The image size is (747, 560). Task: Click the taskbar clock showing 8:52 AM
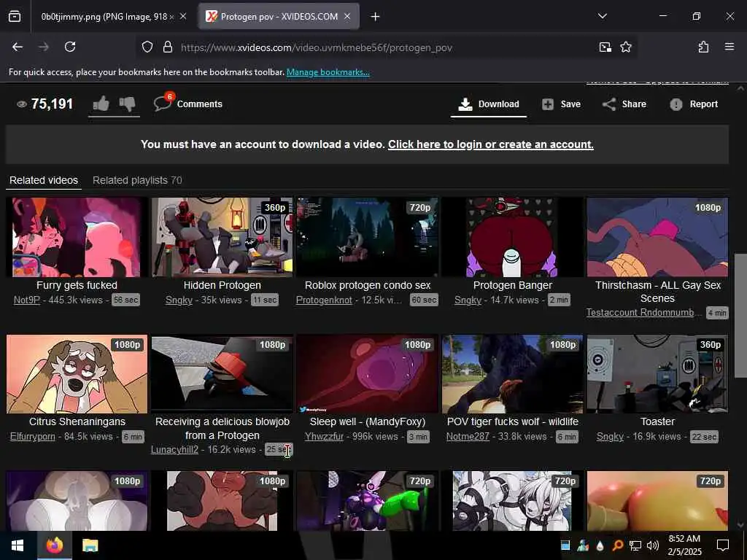click(x=684, y=545)
